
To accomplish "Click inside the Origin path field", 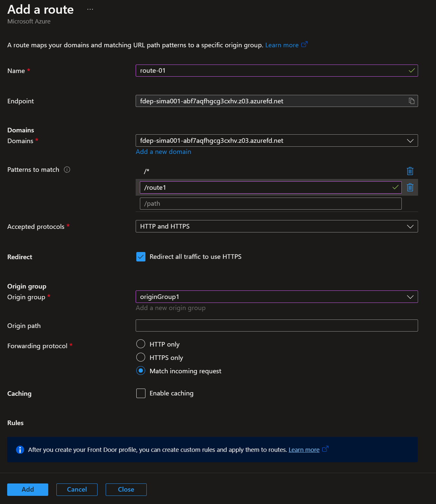I will pos(277,325).
